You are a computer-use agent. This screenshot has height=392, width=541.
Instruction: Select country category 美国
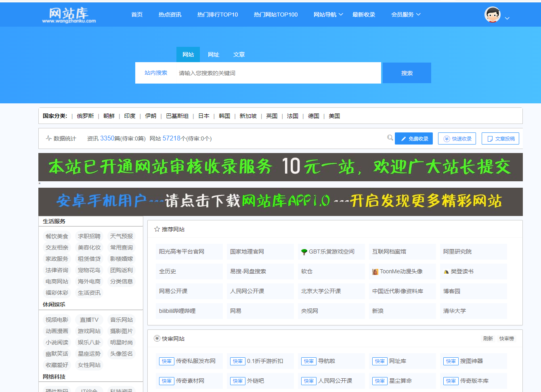pos(334,116)
